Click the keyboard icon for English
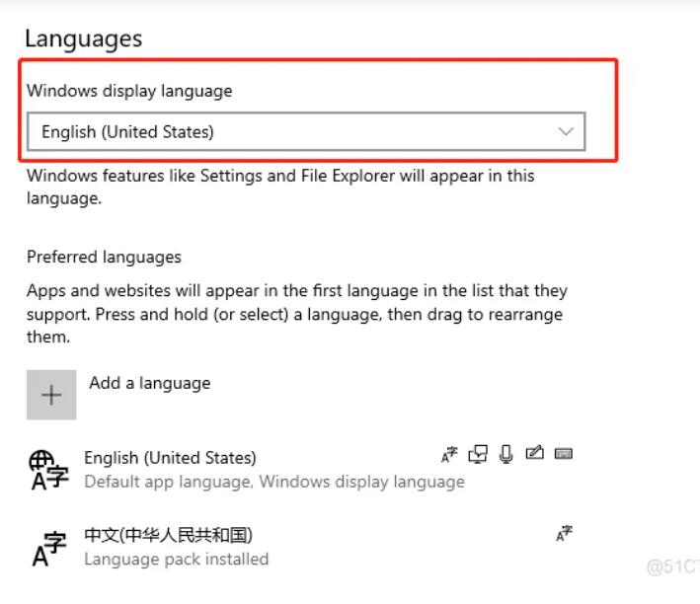The image size is (700, 604). (565, 455)
